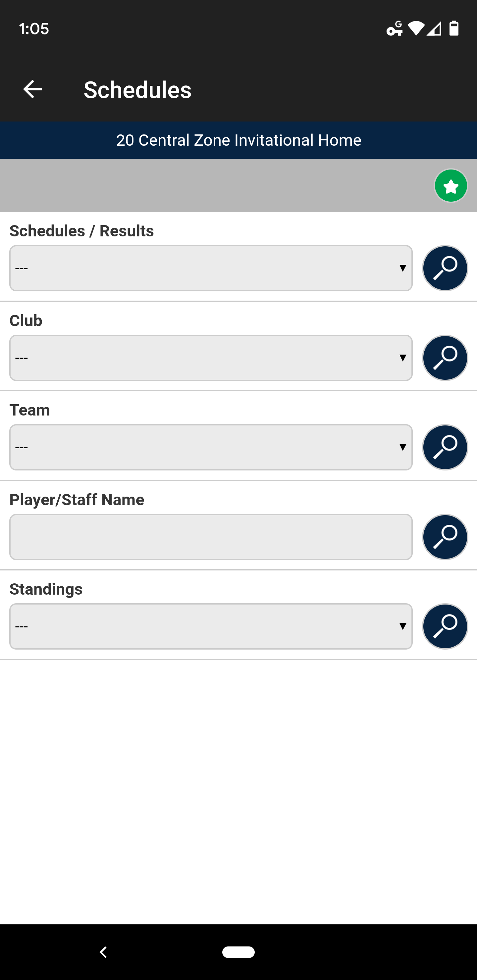Tap the battery icon in status bar
The height and width of the screenshot is (980, 477).
pyautogui.click(x=454, y=28)
